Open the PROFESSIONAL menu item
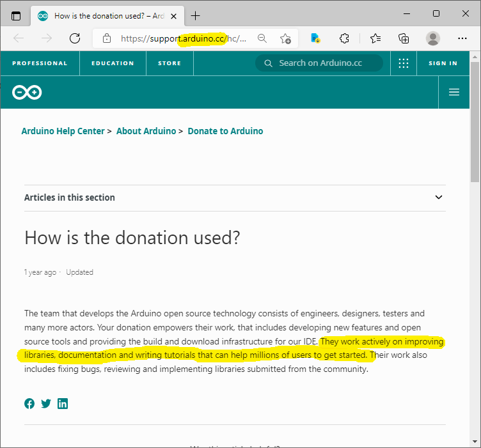Image resolution: width=481 pixels, height=448 pixels. (x=40, y=63)
